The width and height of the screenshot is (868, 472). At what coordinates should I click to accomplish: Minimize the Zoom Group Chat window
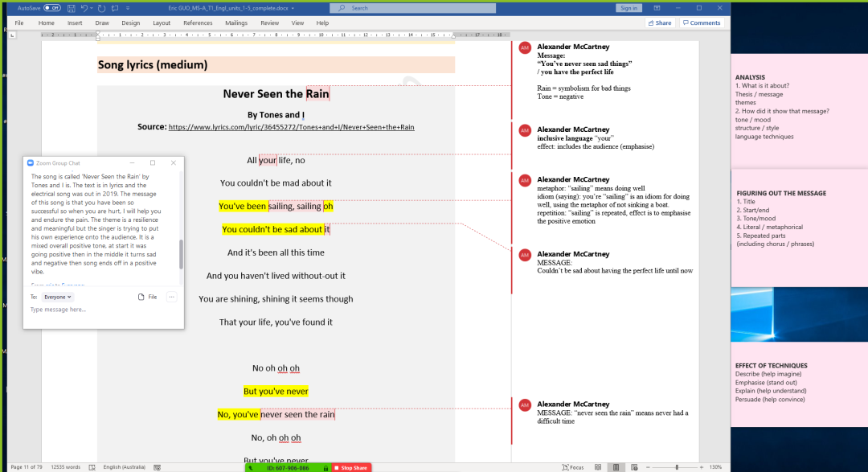click(133, 163)
